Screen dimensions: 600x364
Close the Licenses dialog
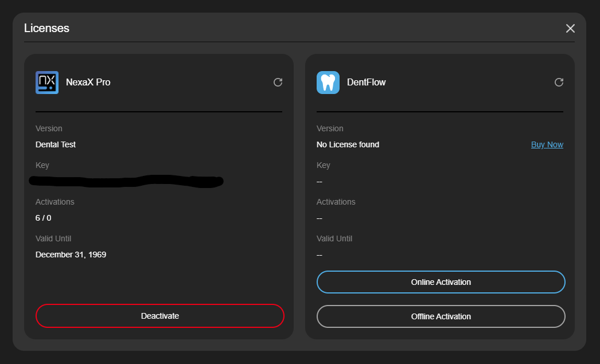(570, 28)
